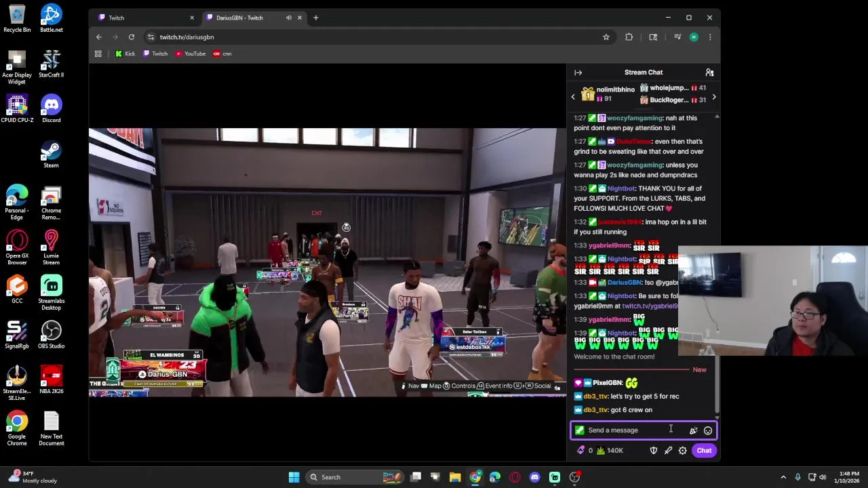Screen dimensions: 868x488
Task: Open the Shield Mode icon
Action: pos(654,450)
